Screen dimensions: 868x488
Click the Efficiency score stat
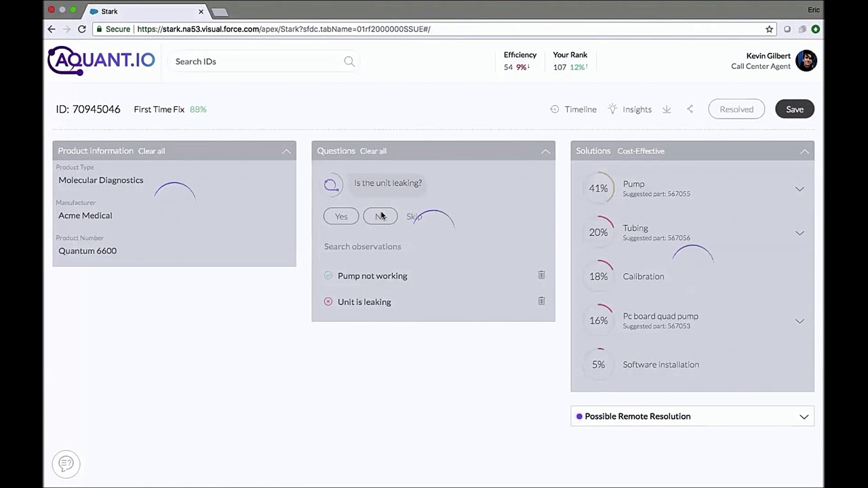519,61
